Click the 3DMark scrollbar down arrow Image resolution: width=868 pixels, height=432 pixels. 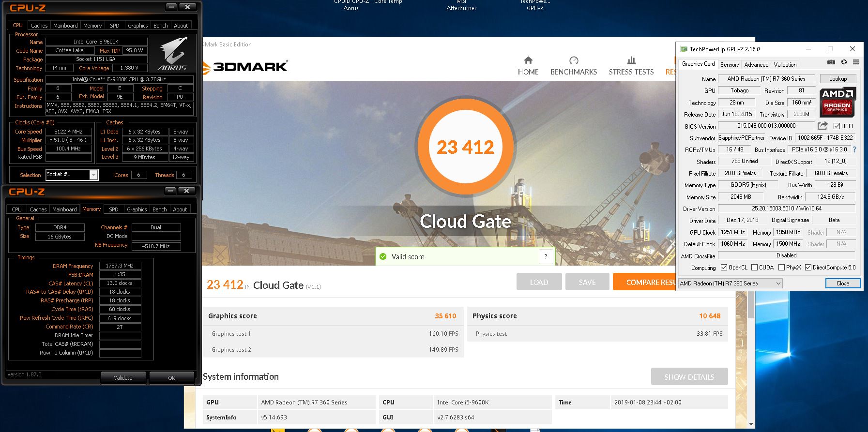click(751, 424)
